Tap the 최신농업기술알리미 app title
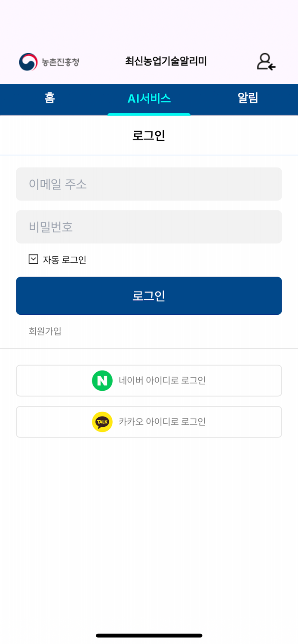This screenshot has height=644, width=298. coord(166,61)
